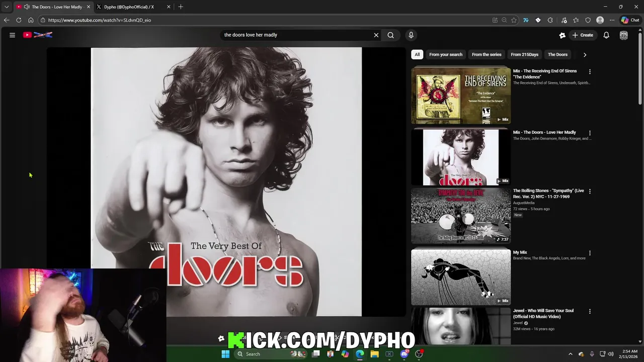This screenshot has width=644, height=362.
Task: Open the YouTube hamburger guide menu
Action: 12,35
